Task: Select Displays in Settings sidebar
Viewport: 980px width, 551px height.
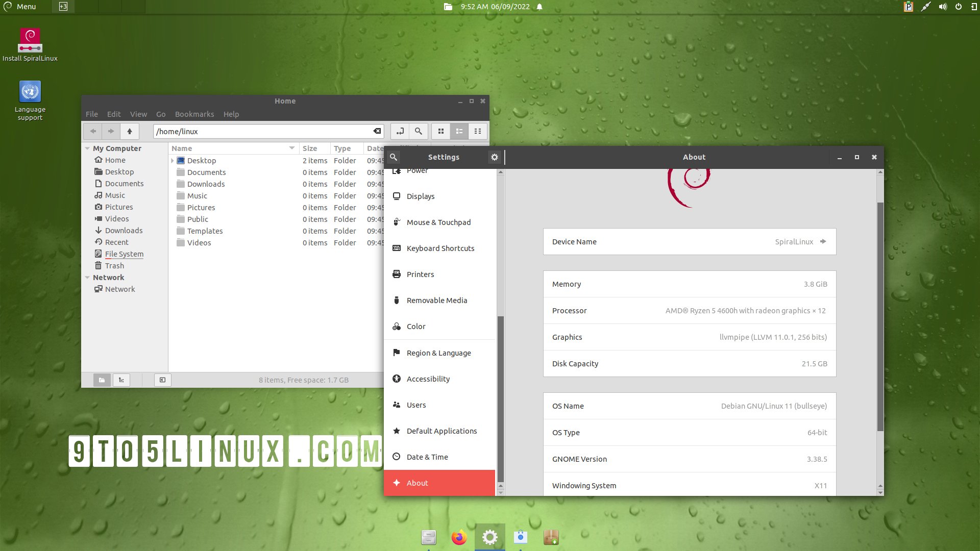Action: click(439, 196)
